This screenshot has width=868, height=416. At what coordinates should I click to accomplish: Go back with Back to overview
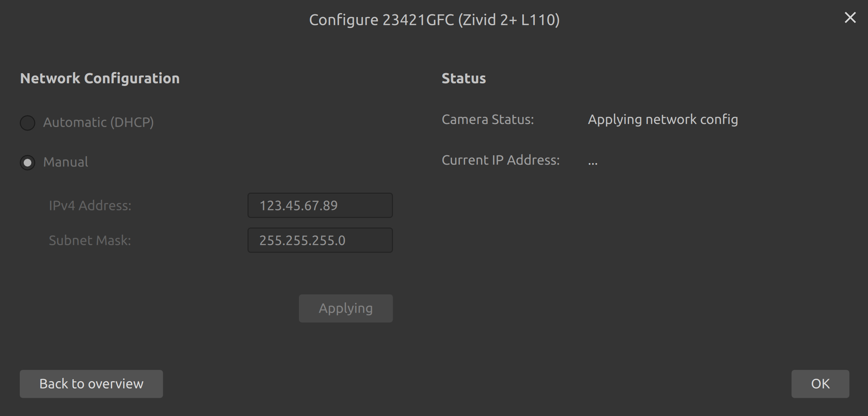pyautogui.click(x=91, y=384)
